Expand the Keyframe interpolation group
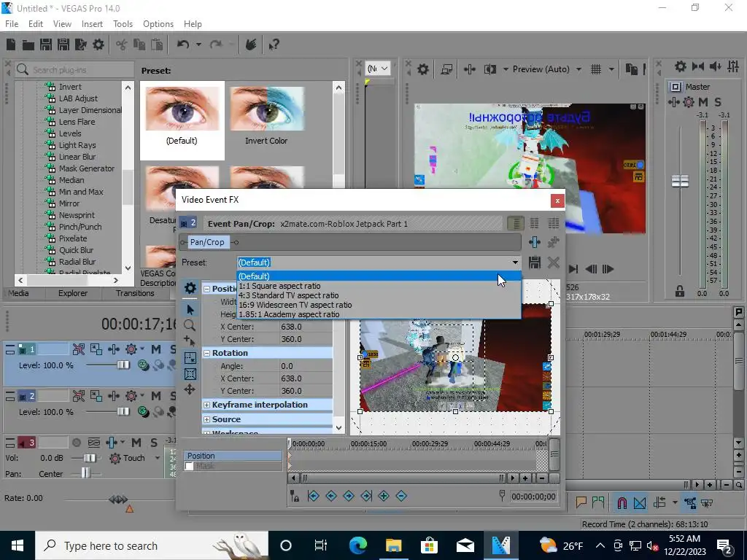747x560 pixels. pos(206,405)
